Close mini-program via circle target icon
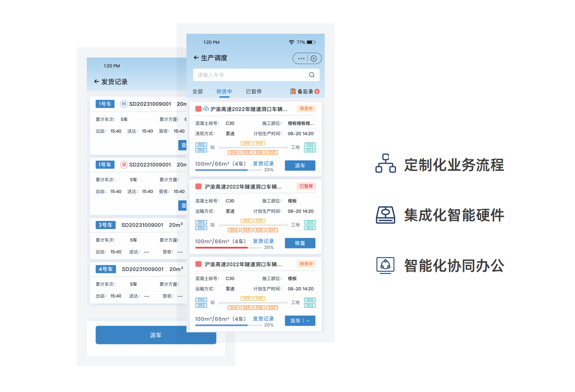The image size is (575, 392). pyautogui.click(x=314, y=58)
